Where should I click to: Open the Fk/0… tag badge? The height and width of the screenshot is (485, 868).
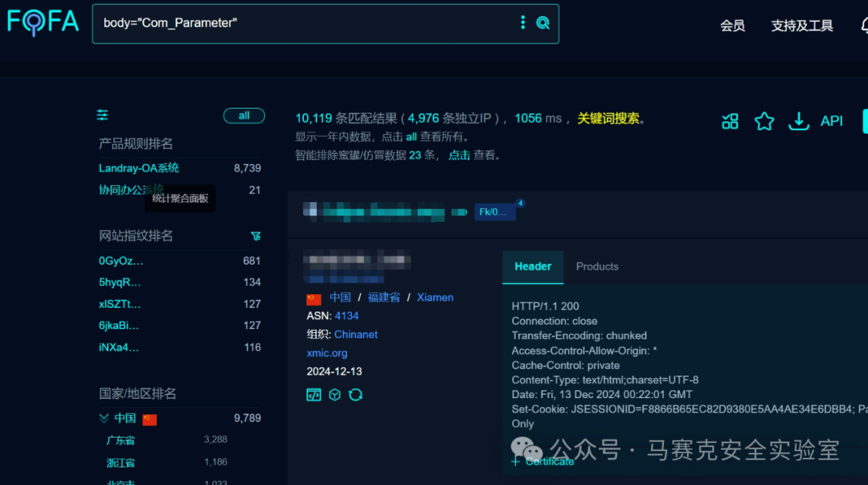pos(494,212)
